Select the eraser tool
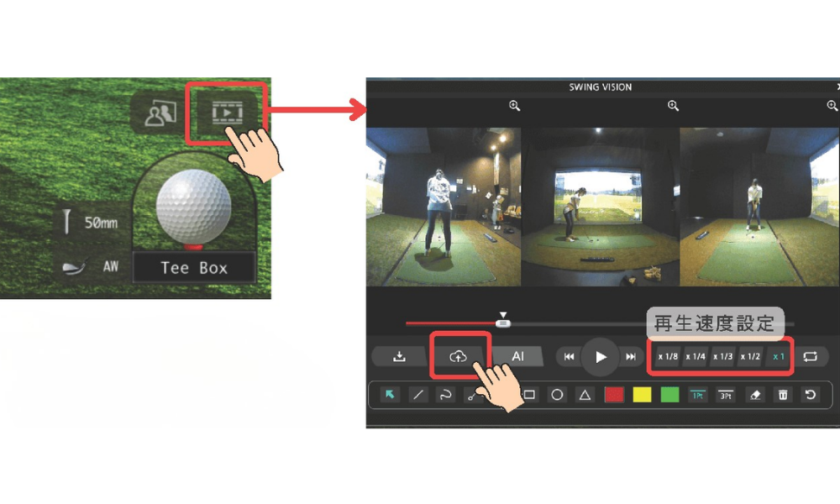840x504 pixels. click(x=755, y=396)
